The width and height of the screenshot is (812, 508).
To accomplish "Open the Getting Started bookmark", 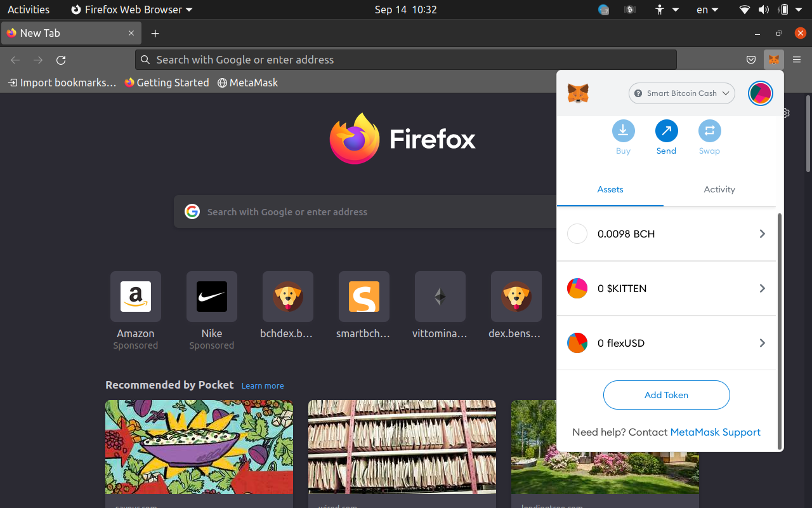I will click(167, 83).
